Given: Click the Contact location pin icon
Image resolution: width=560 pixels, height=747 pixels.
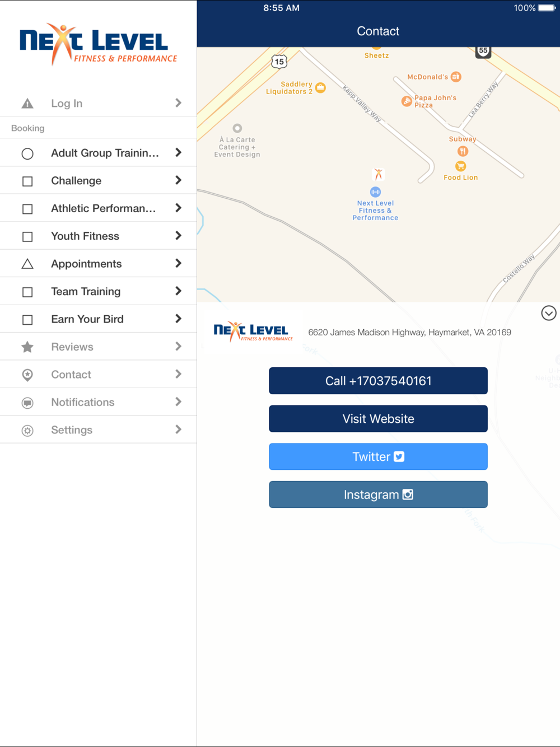Looking at the screenshot, I should point(27,375).
